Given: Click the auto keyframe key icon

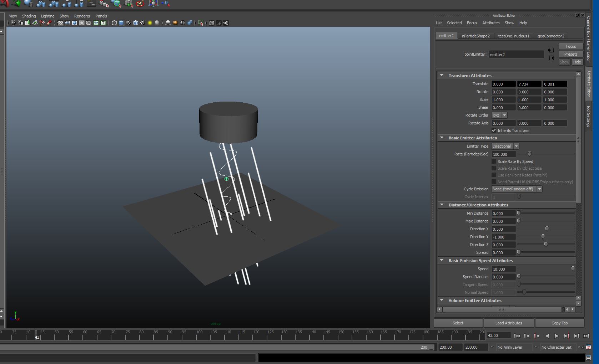Looking at the screenshot, I should click(581, 347).
